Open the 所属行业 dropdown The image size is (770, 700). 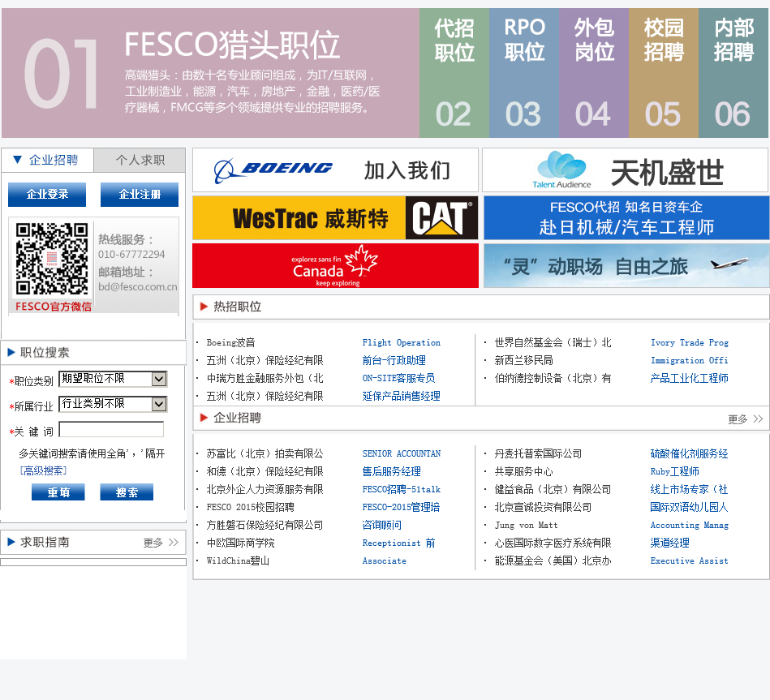(x=113, y=404)
